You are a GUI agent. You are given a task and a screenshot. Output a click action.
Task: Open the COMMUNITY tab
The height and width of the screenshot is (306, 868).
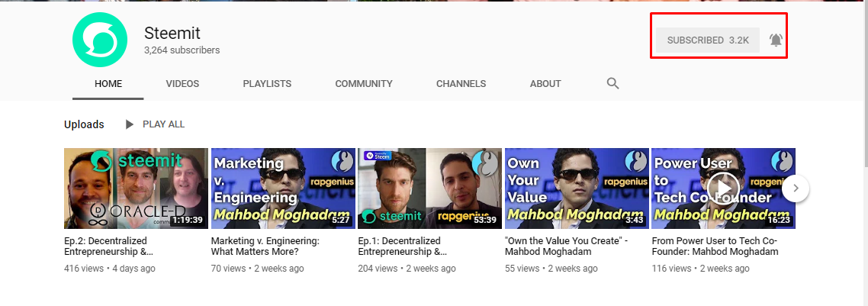364,84
